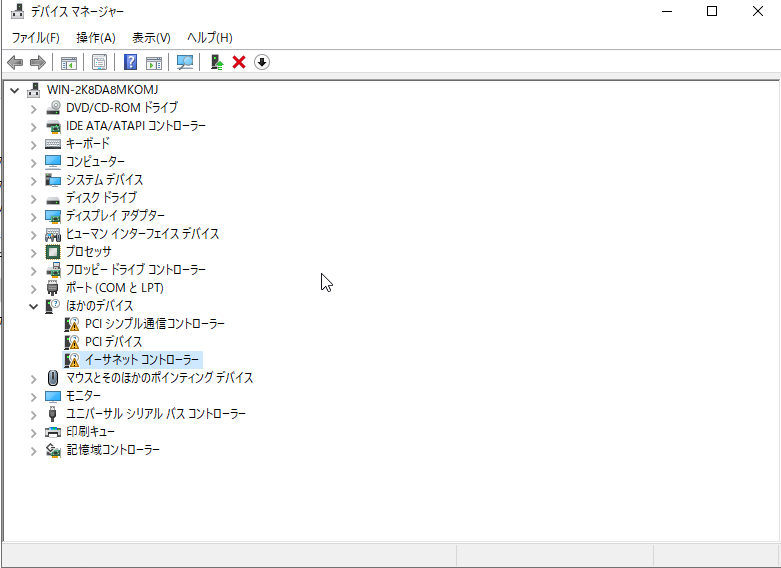
Task: Expand the DVD/CD-ROM ドライブ category
Action: coord(33,109)
